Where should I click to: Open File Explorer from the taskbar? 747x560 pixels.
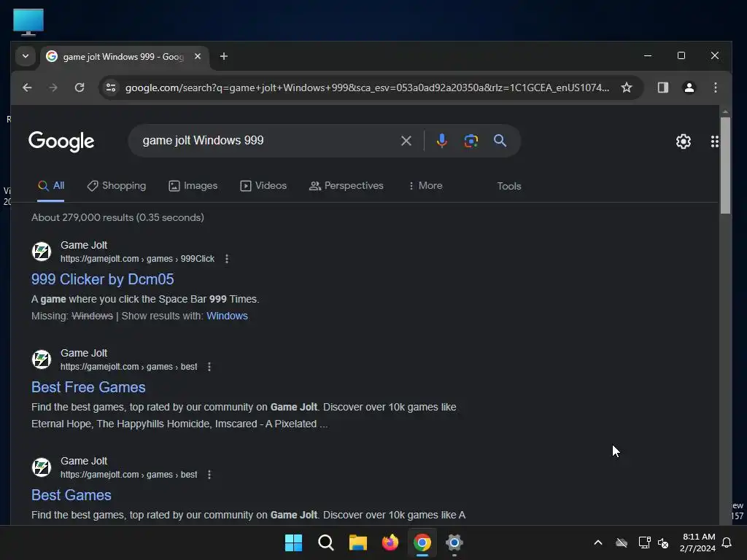[x=357, y=542]
